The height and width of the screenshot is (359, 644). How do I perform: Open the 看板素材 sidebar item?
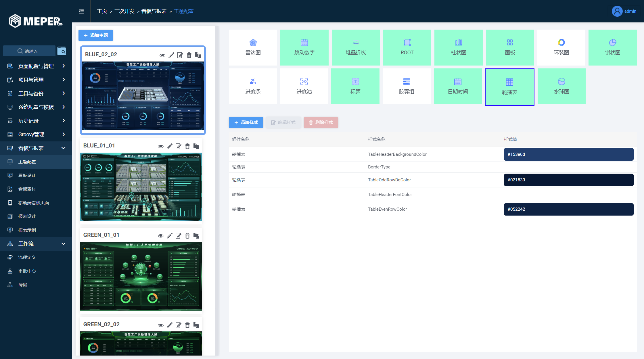coord(36,189)
